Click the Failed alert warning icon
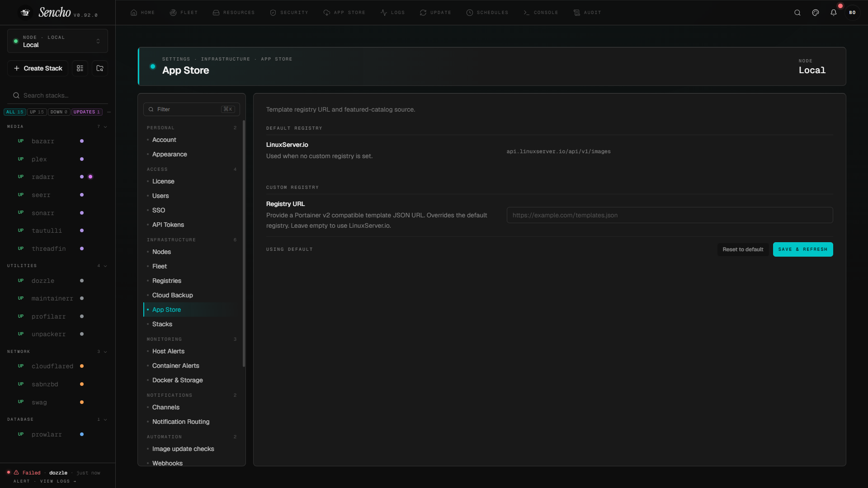Screen dimensions: 868x488 16,473
